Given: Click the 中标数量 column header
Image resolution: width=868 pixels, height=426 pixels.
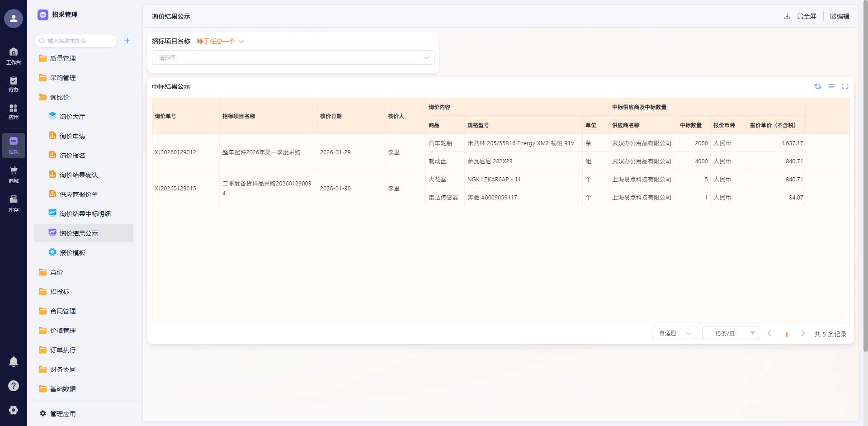Looking at the screenshot, I should [x=693, y=125].
